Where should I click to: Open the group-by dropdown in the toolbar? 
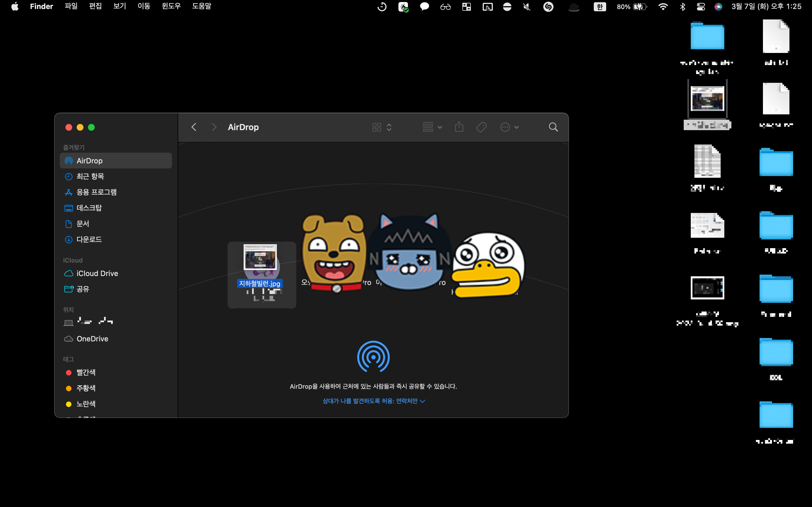pos(432,127)
